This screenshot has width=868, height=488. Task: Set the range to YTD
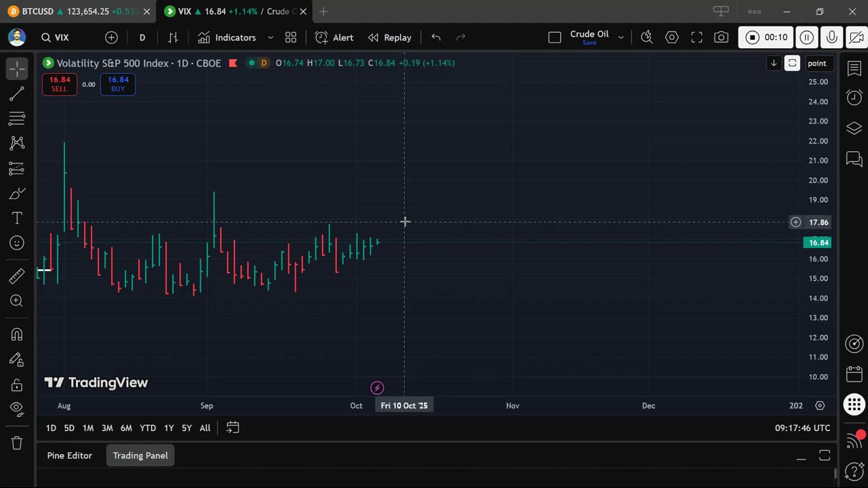(148, 428)
